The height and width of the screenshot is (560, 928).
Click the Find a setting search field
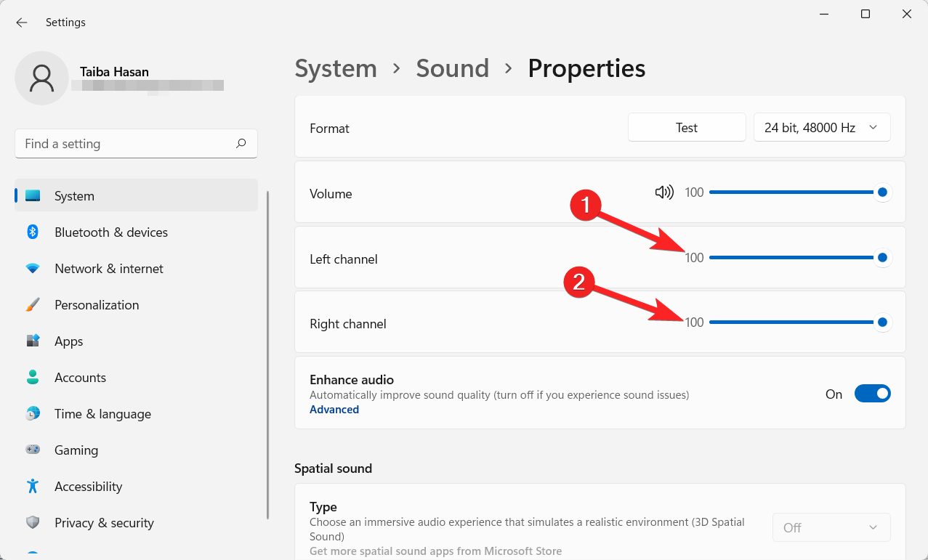tap(136, 144)
